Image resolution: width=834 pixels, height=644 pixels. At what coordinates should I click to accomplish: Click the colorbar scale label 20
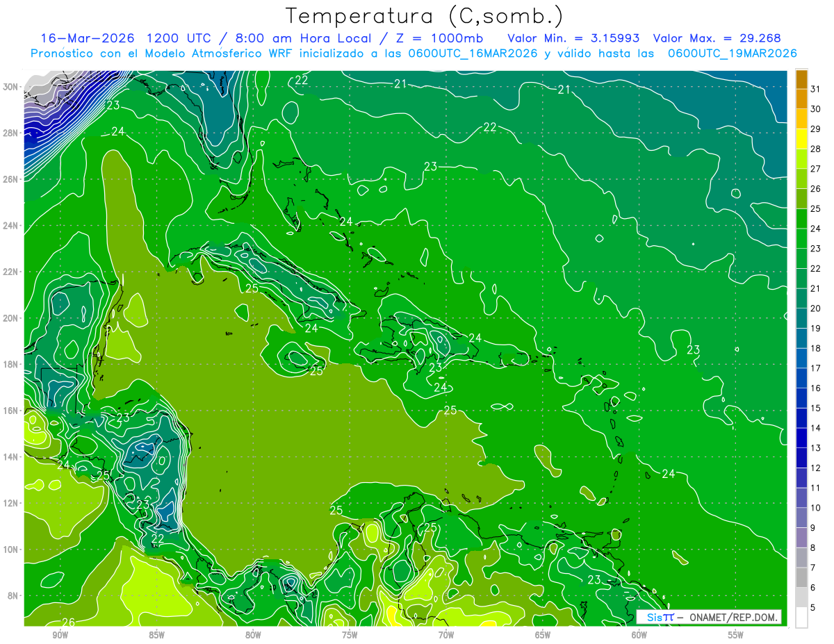[x=816, y=308]
